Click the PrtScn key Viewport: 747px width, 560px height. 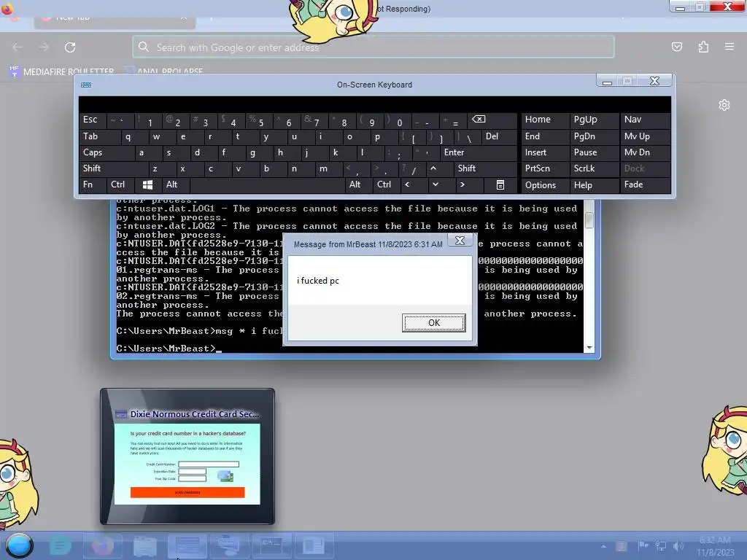tap(545, 168)
